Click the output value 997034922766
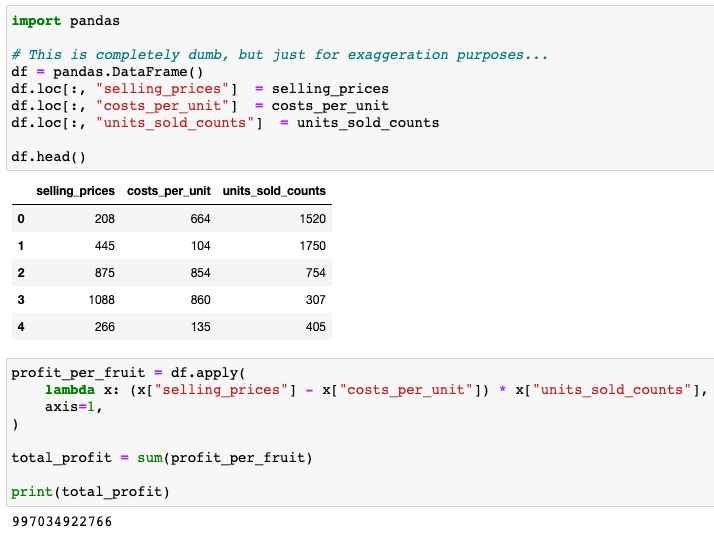 (x=62, y=522)
